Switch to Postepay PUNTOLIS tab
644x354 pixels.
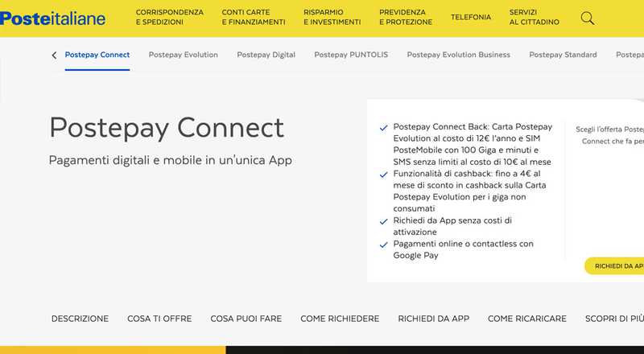pyautogui.click(x=351, y=55)
